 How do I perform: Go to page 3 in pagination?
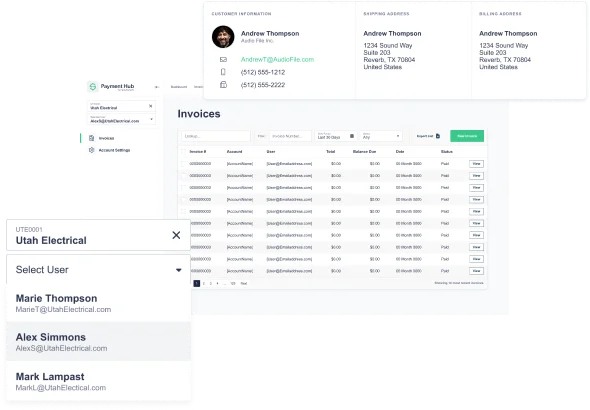211,284
